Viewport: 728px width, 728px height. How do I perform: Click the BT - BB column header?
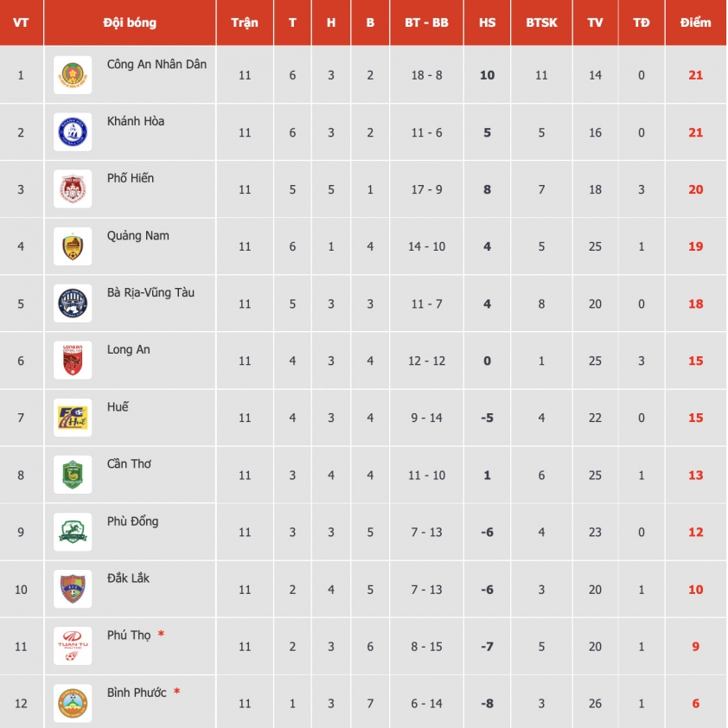pos(426,22)
